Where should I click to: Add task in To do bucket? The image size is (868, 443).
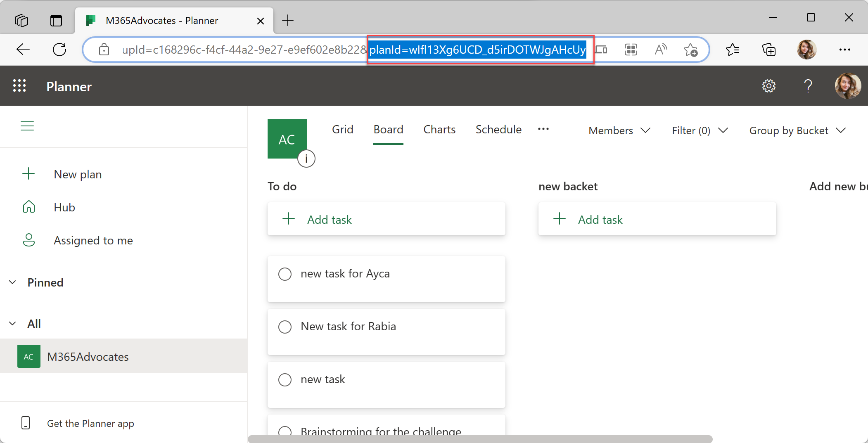[x=387, y=219]
